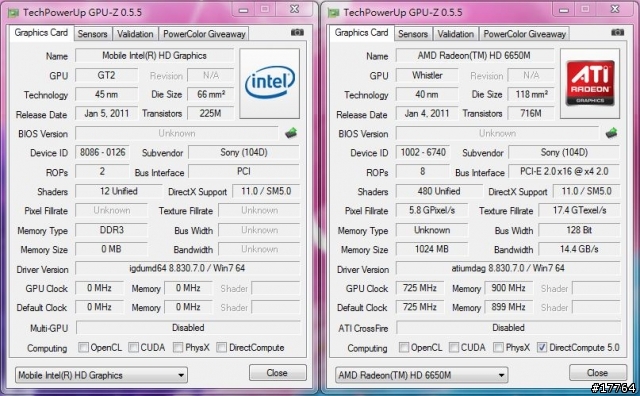Click GPU Clock value 725 MHz
The height and width of the screenshot is (396, 640).
click(x=420, y=288)
